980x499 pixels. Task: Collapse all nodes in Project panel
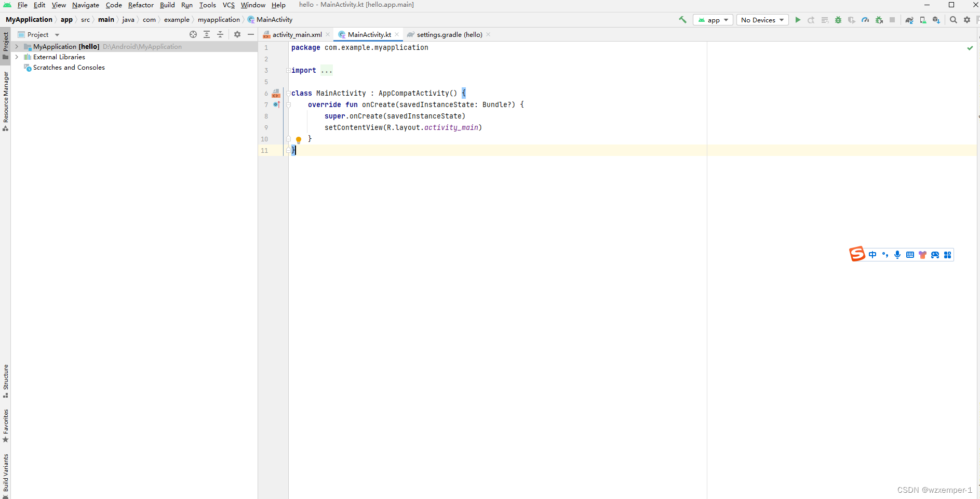[x=221, y=34]
